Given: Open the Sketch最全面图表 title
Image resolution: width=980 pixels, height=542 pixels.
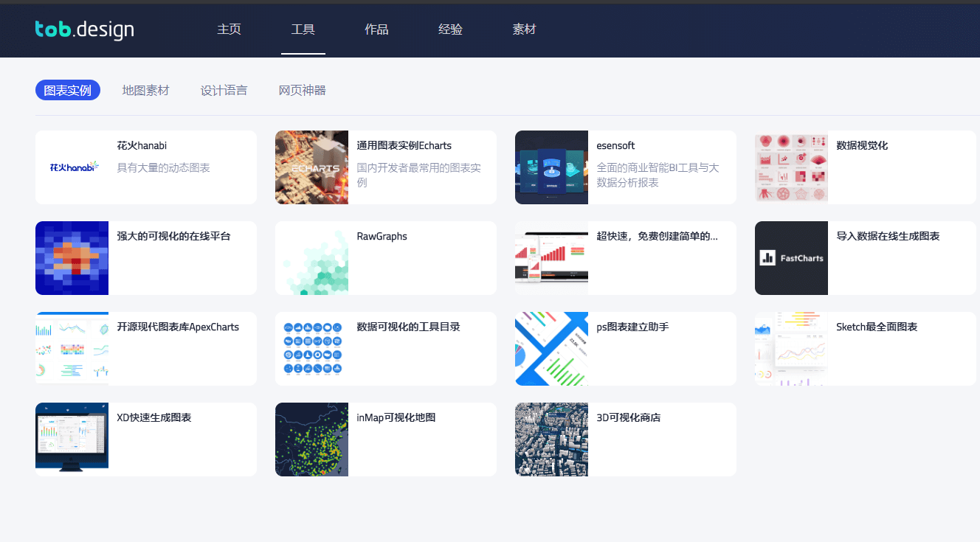Looking at the screenshot, I should tap(877, 327).
